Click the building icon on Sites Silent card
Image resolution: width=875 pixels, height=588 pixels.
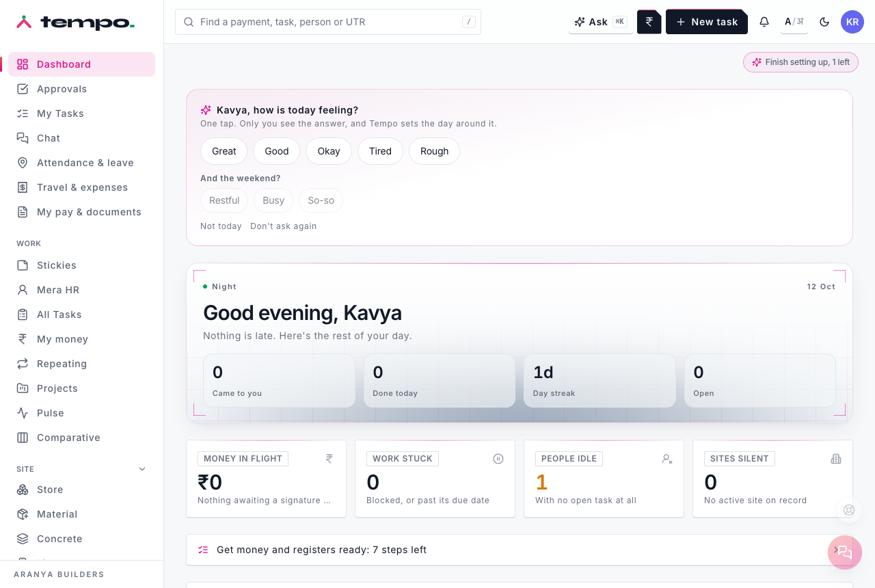pos(836,459)
